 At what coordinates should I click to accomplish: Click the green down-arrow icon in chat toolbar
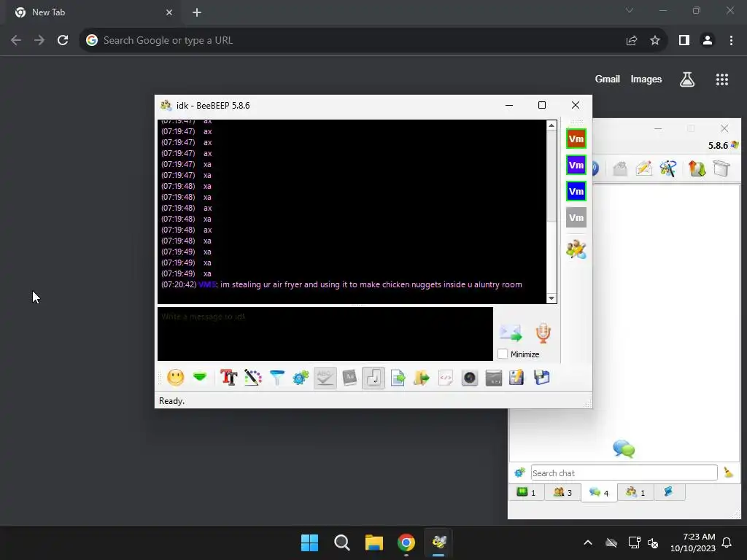click(x=200, y=377)
